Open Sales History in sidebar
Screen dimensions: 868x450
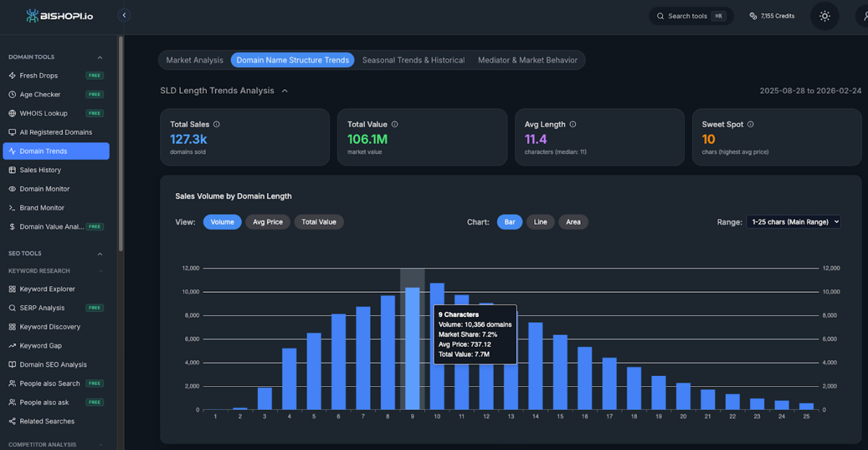point(40,170)
